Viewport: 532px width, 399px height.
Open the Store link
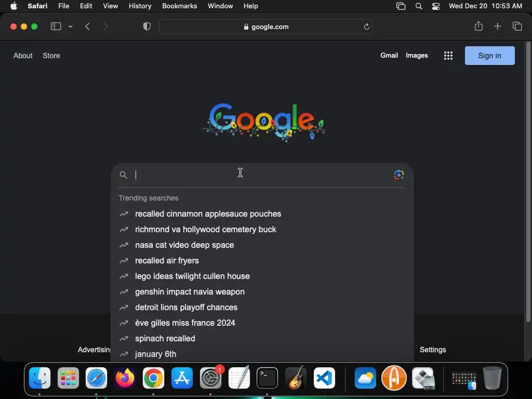click(51, 56)
